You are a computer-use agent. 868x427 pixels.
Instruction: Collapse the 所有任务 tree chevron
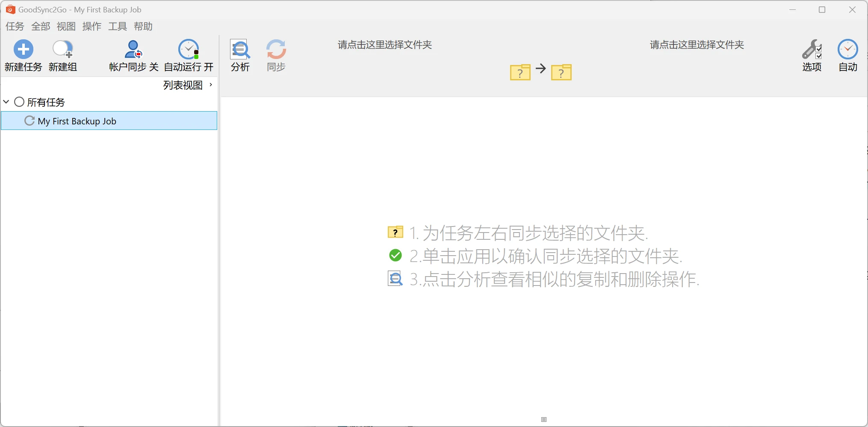(6, 102)
